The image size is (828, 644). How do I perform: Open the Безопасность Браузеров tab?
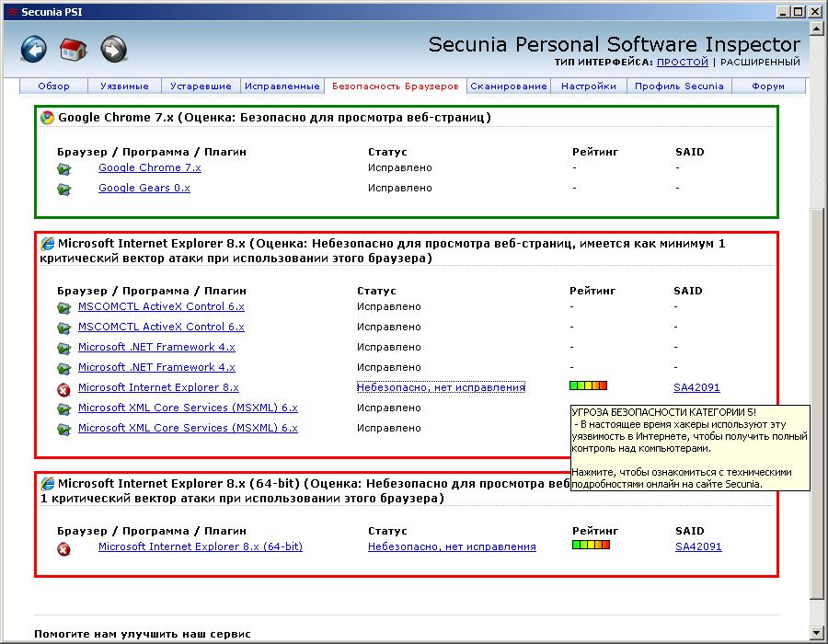tap(395, 86)
